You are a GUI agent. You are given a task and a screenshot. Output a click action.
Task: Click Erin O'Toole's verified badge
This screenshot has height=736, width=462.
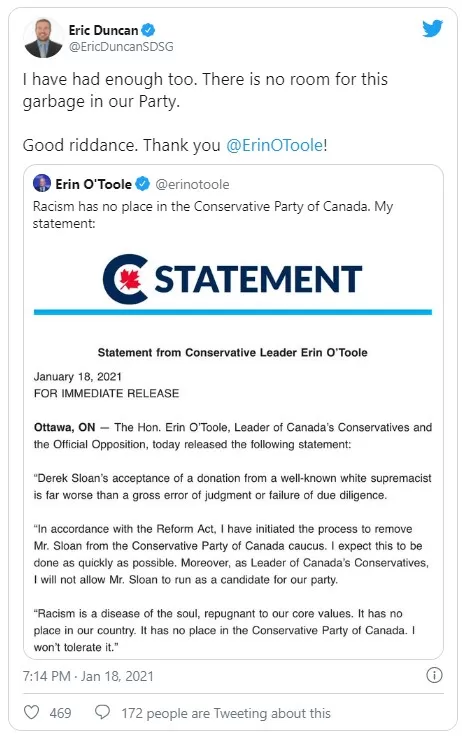click(142, 184)
